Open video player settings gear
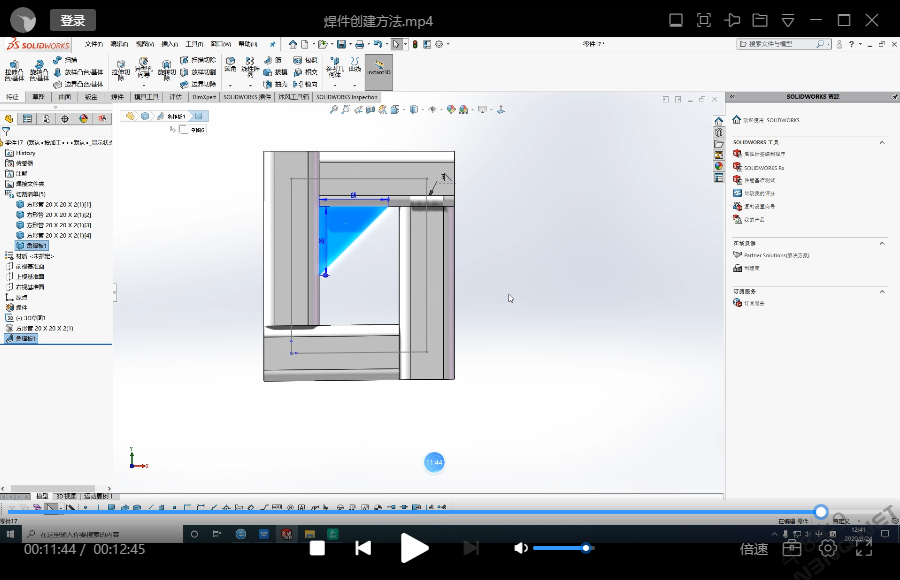The image size is (900, 580). [x=828, y=548]
